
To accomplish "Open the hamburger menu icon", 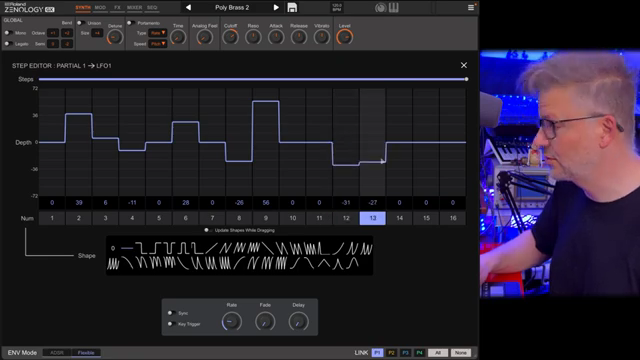I will pos(471,7).
